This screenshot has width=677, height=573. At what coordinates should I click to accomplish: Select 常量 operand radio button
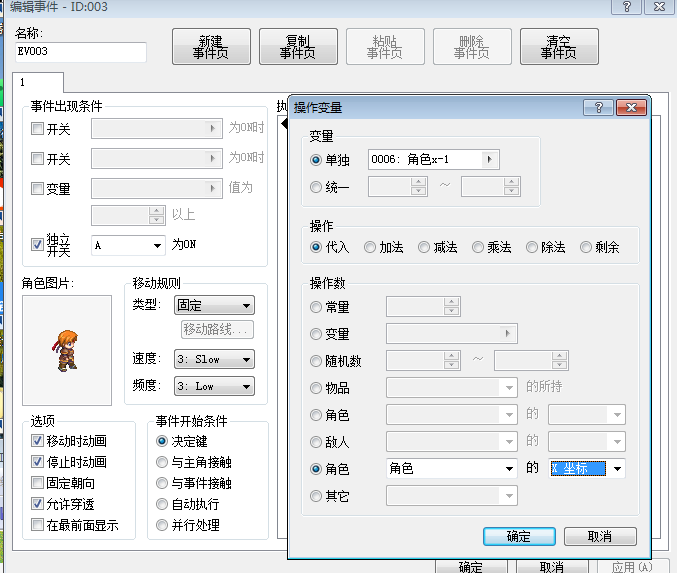[316, 307]
